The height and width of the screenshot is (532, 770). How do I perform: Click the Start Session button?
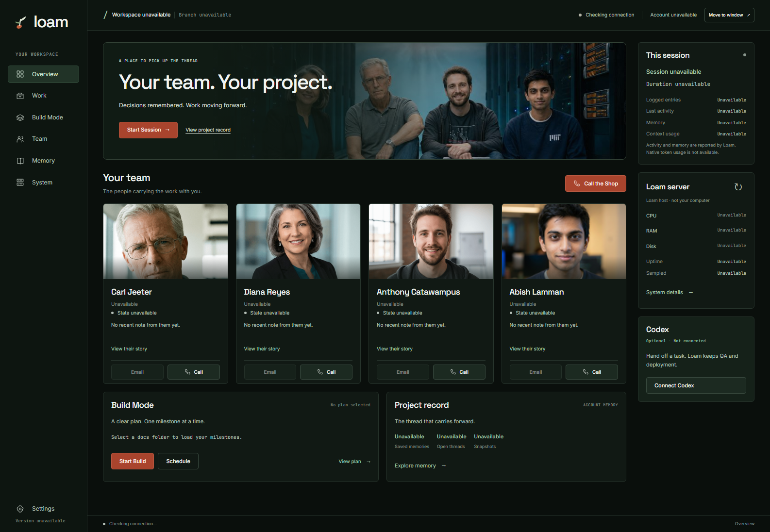[148, 130]
